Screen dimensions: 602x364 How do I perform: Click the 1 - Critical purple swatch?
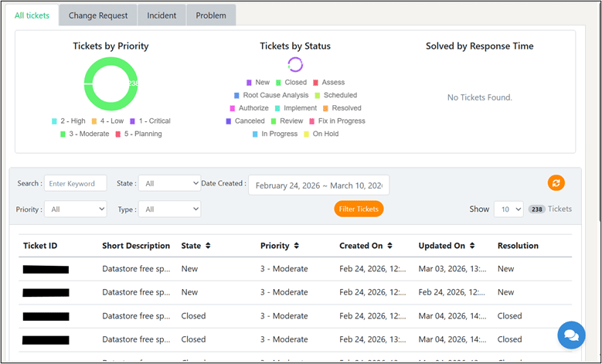click(132, 121)
